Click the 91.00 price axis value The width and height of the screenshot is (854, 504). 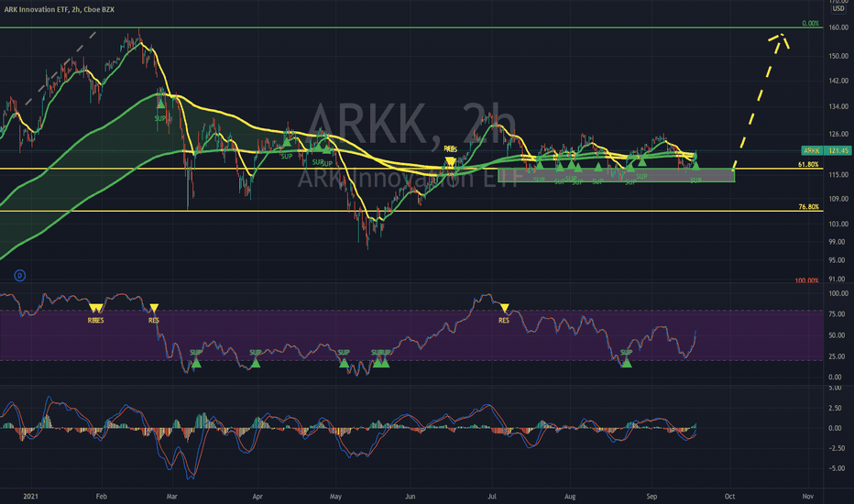click(x=839, y=279)
